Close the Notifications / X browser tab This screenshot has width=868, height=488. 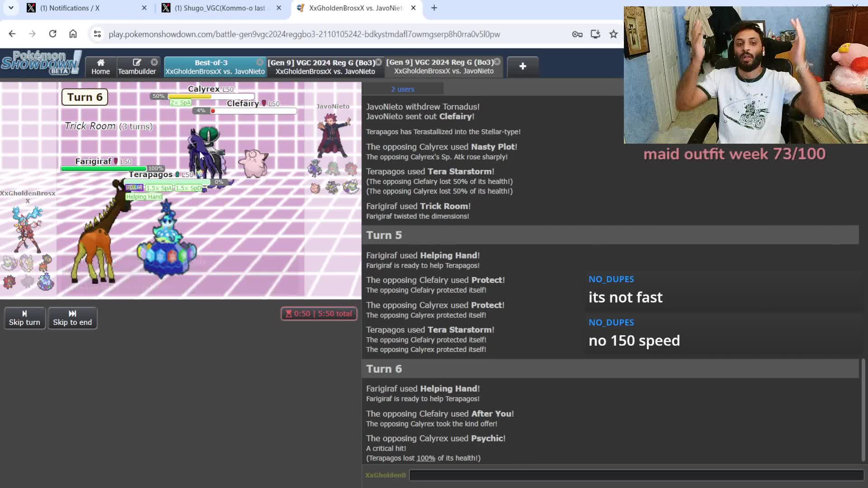pos(144,8)
